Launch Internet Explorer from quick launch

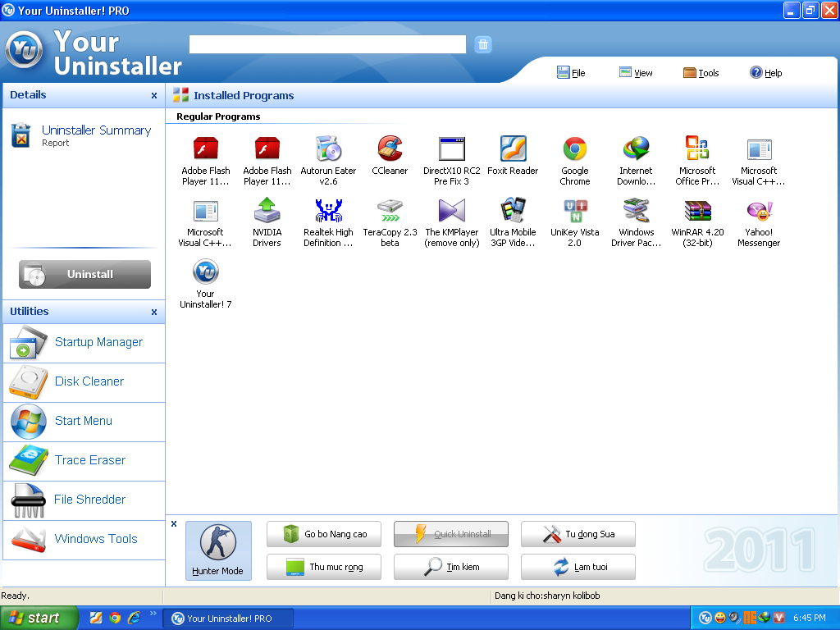(134, 618)
